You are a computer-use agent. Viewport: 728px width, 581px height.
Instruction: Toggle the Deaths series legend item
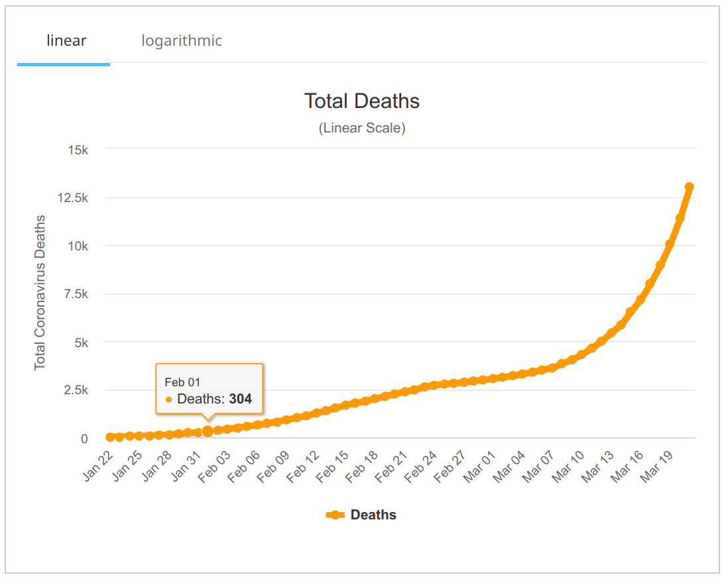click(x=373, y=515)
